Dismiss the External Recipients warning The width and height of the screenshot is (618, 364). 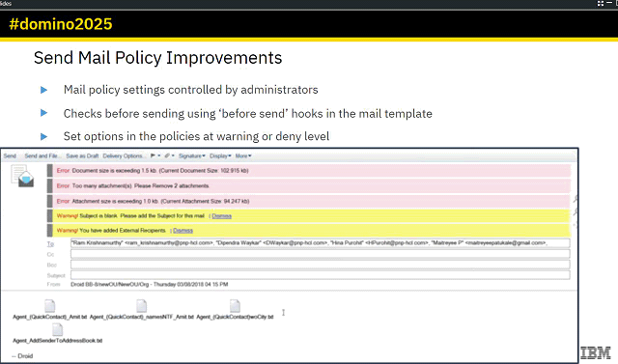[183, 231]
